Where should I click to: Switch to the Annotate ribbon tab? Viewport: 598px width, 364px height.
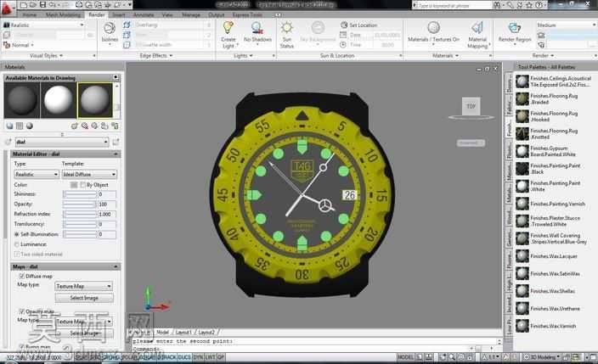pyautogui.click(x=144, y=15)
